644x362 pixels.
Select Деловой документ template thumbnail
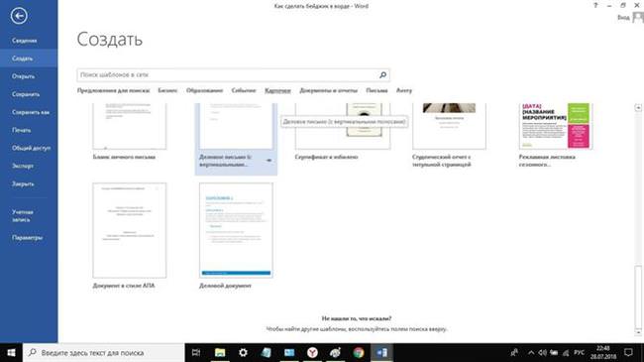pos(236,230)
